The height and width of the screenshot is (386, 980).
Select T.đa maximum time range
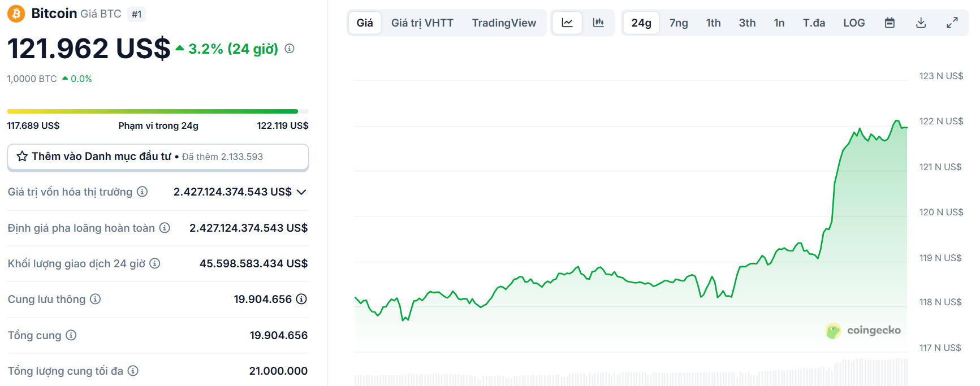point(814,23)
